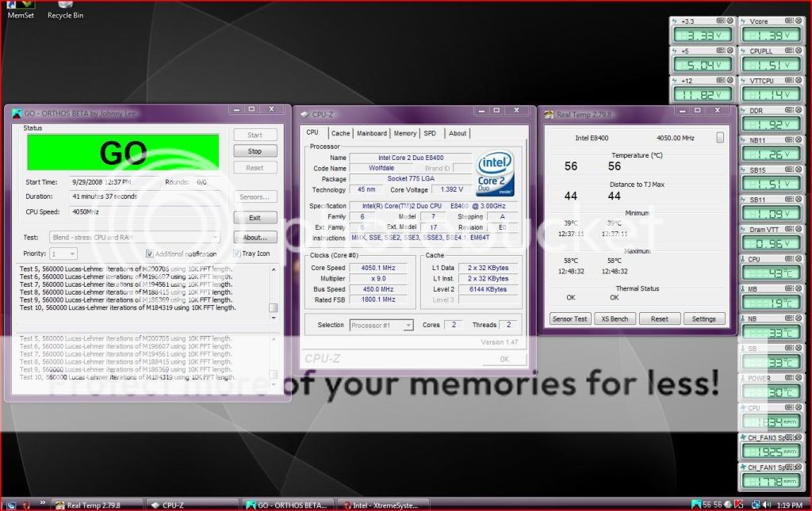Click the network icon in the system tray
812x511 pixels.
point(756,505)
